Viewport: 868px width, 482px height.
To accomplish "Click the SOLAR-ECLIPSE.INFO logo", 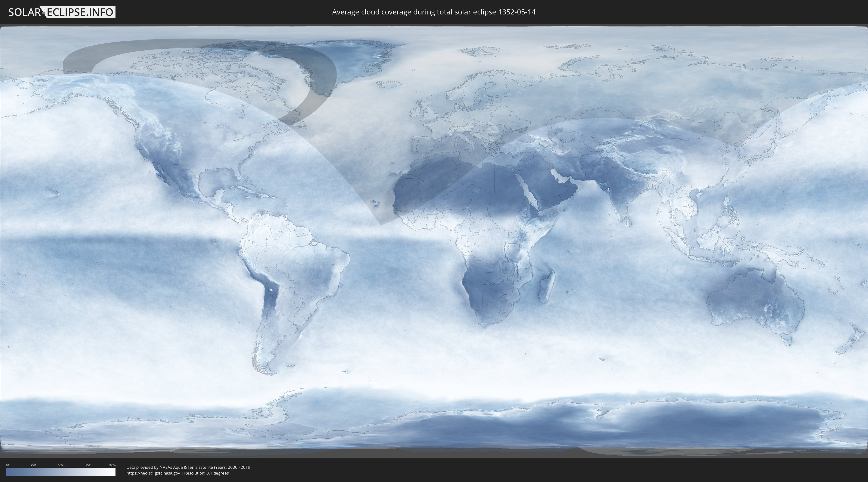I will click(x=62, y=12).
